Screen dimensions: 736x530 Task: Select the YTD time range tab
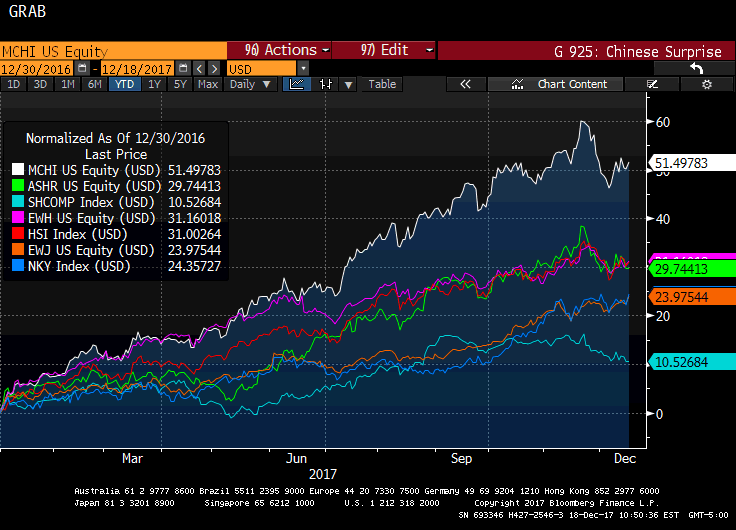pyautogui.click(x=124, y=84)
